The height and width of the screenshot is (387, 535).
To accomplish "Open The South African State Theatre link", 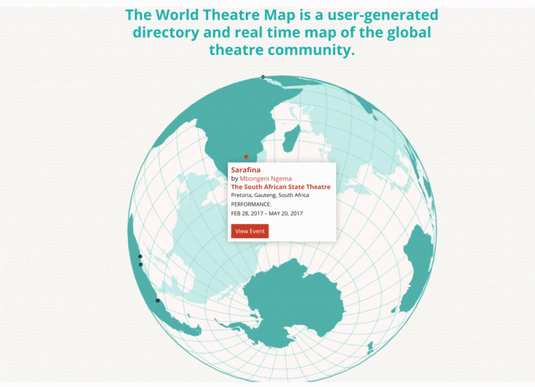I will [x=281, y=187].
